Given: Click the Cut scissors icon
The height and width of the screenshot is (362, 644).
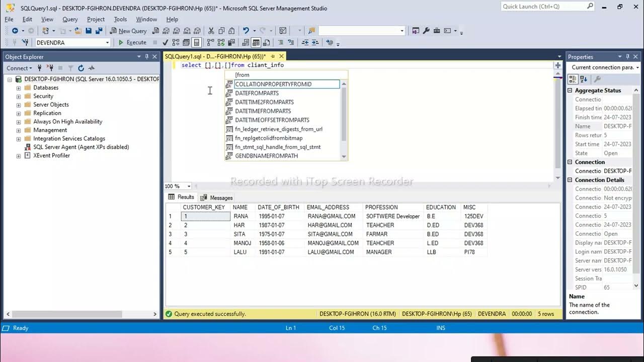Looking at the screenshot, I should click(211, 31).
